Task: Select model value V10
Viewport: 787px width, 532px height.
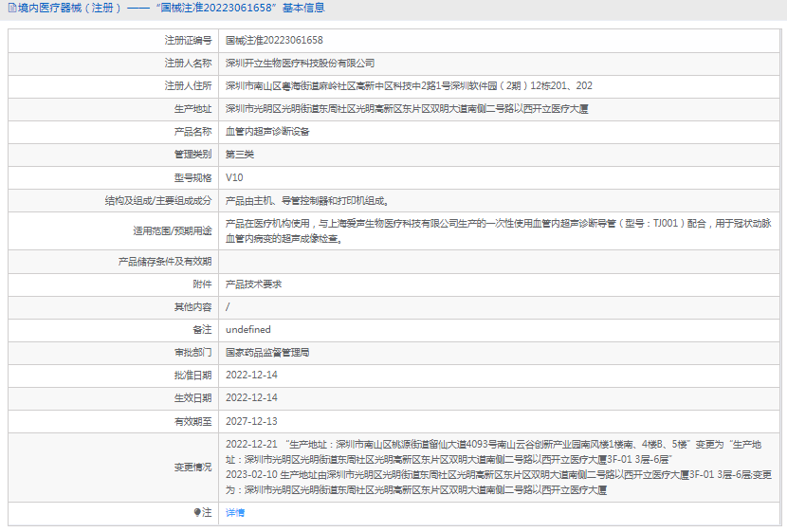Action: tap(234, 177)
